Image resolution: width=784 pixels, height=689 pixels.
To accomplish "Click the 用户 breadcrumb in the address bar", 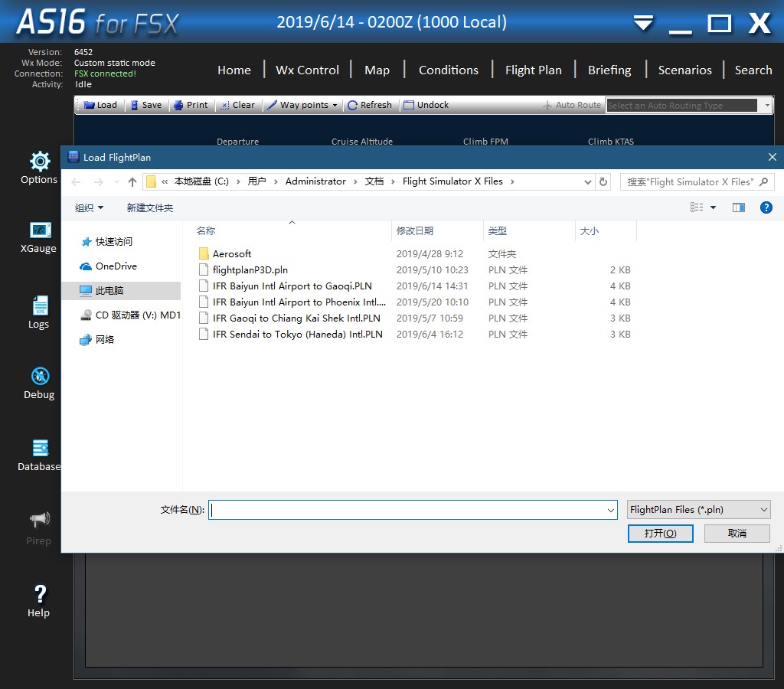I will tap(257, 181).
